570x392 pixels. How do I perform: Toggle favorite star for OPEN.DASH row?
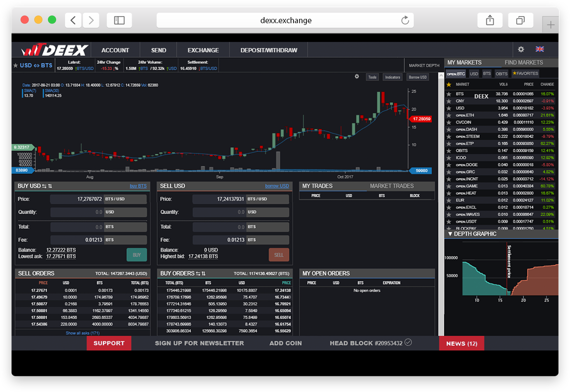(x=448, y=129)
